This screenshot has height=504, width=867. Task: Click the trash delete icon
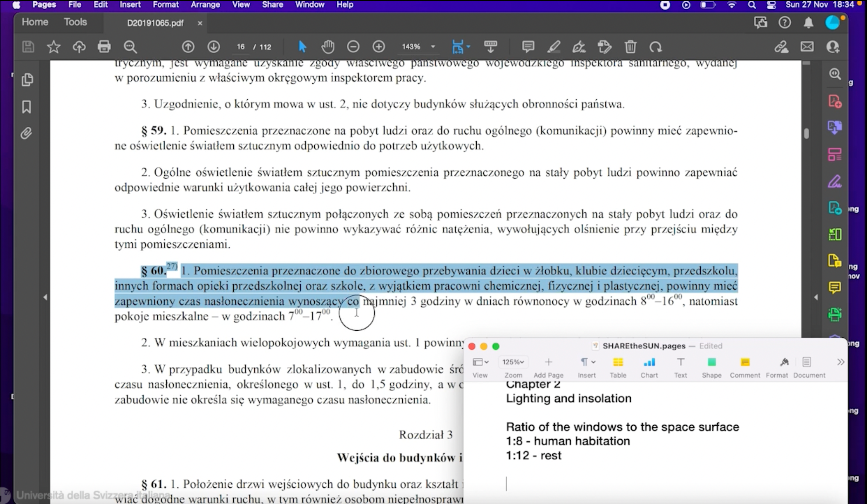[630, 46]
